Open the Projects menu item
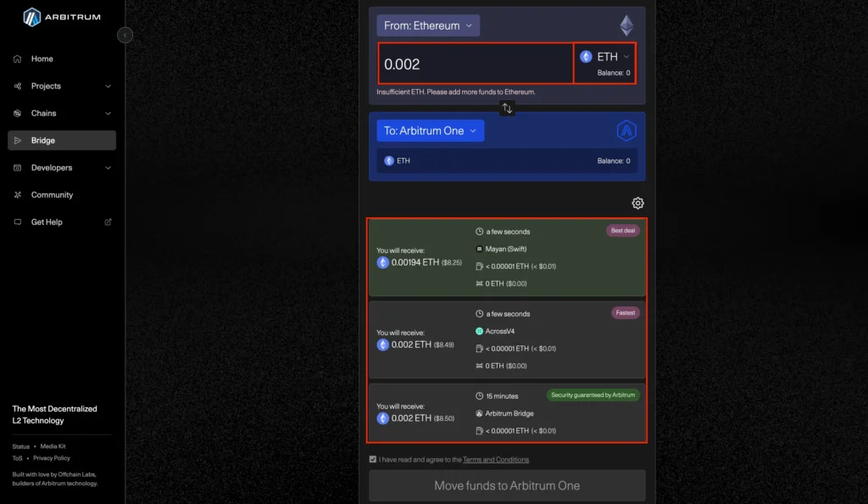Viewport: 868px width, 504px height. click(x=62, y=86)
